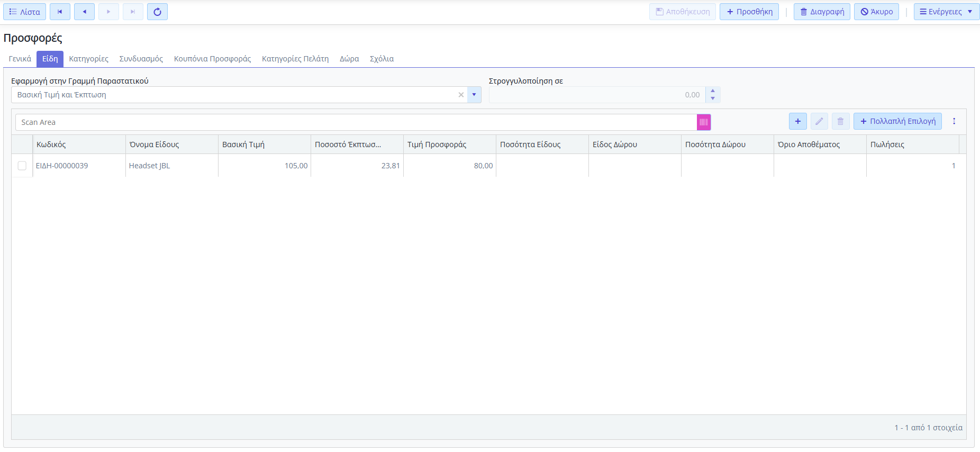The image size is (980, 452).
Task: Add a new grid row with plus icon
Action: pyautogui.click(x=797, y=121)
